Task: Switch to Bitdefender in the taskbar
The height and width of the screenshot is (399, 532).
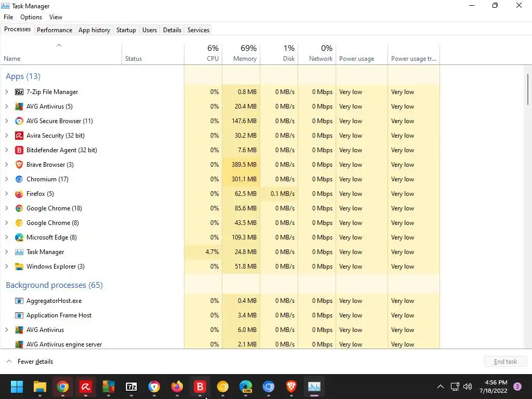Action: click(x=200, y=387)
